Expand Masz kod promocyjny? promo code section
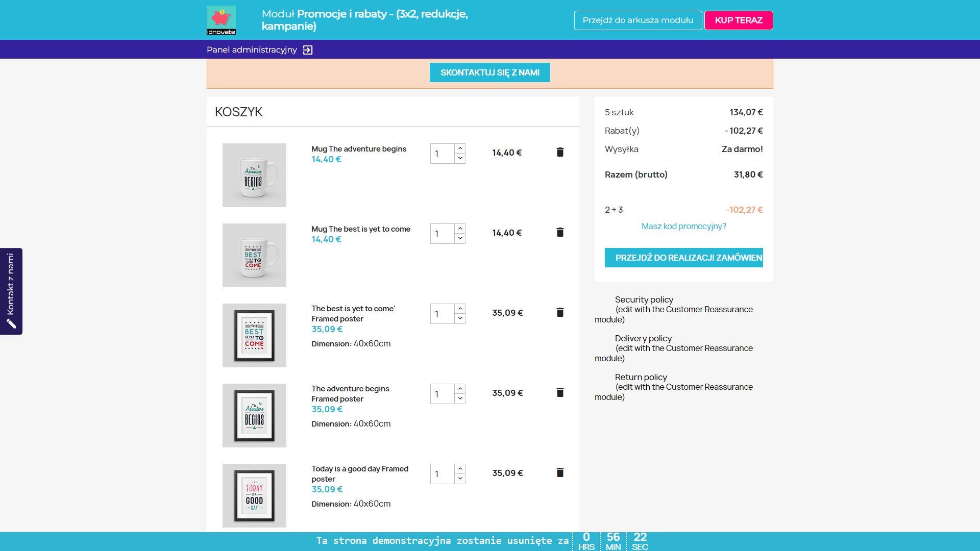Image resolution: width=980 pixels, height=551 pixels. 683,226
